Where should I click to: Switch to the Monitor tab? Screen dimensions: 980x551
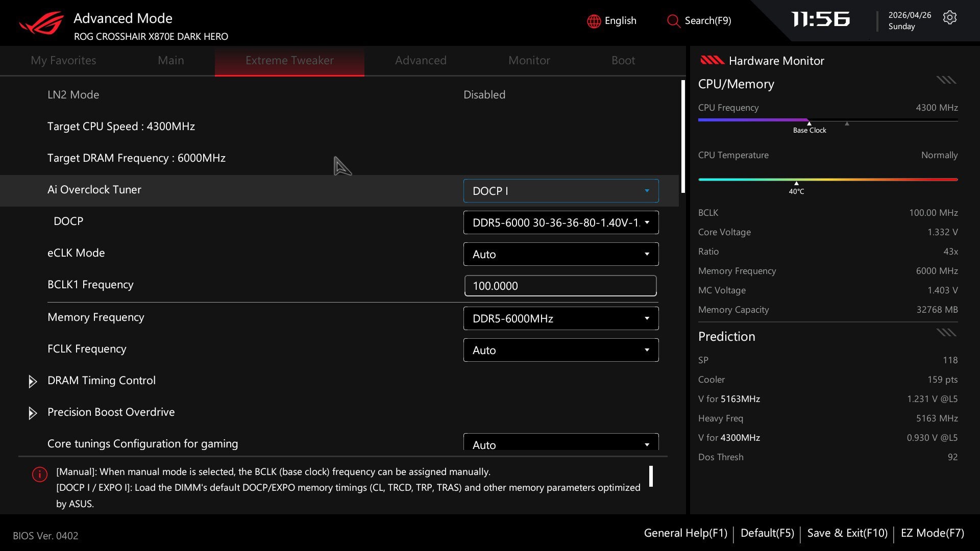[x=529, y=60]
